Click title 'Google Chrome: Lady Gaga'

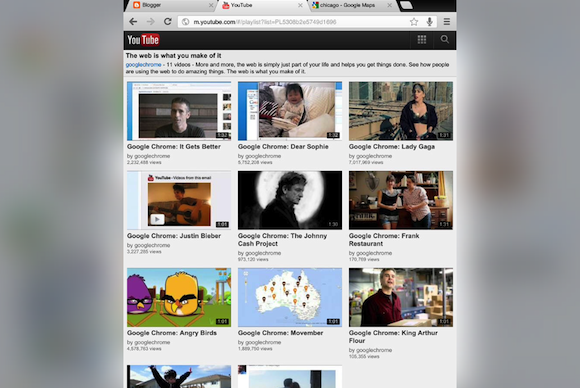(x=392, y=147)
